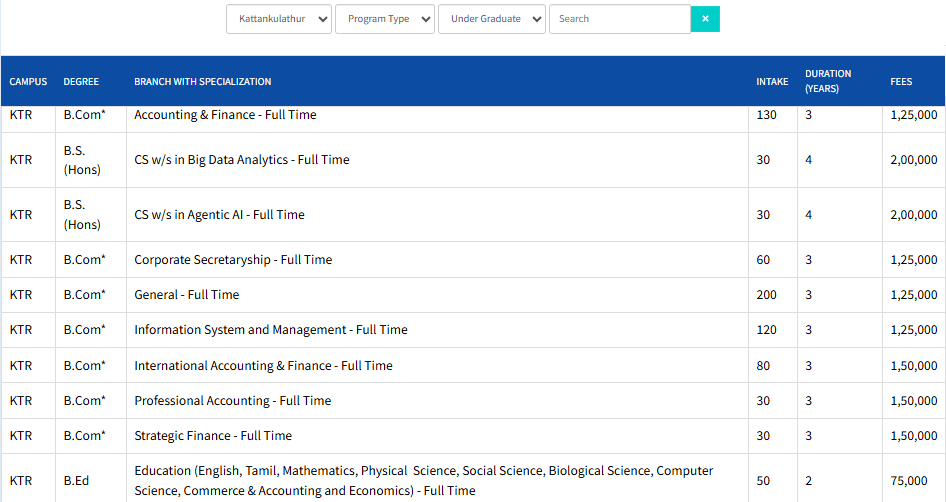Expand the Program Type dropdown

click(385, 19)
